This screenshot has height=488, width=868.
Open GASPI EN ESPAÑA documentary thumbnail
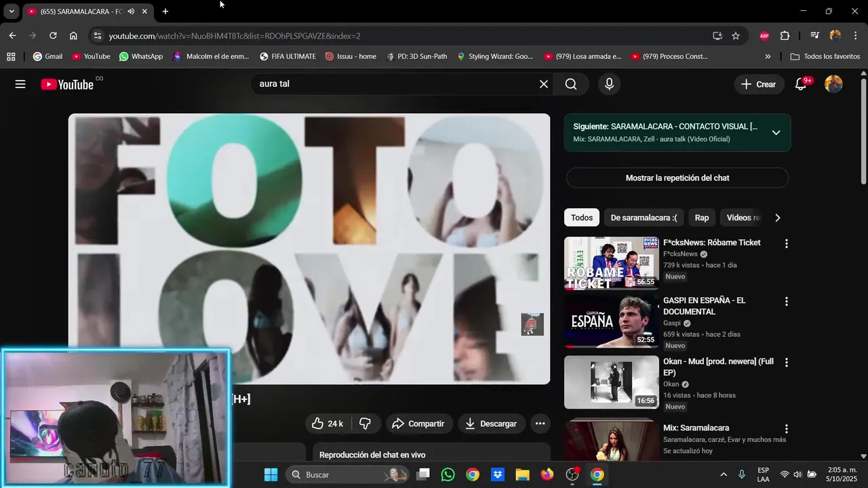point(612,321)
